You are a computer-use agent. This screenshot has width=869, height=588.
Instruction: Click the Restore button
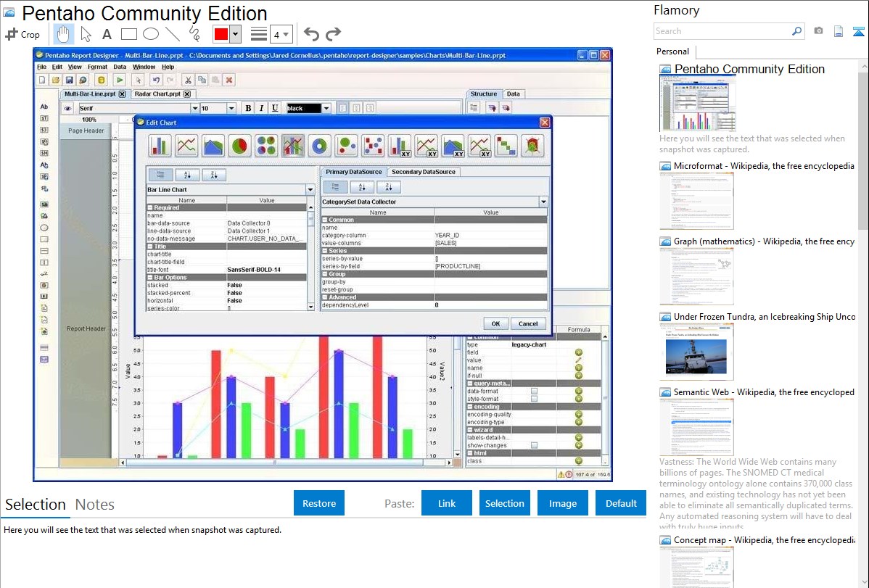(319, 503)
